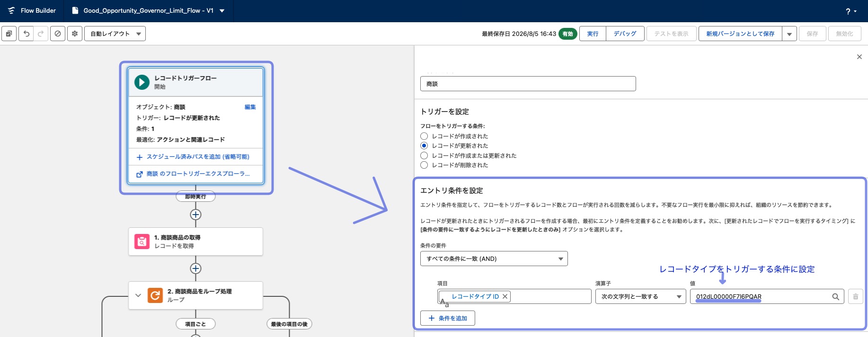This screenshot has height=337, width=868.
Task: Click the undo arrow icon
Action: pos(27,34)
